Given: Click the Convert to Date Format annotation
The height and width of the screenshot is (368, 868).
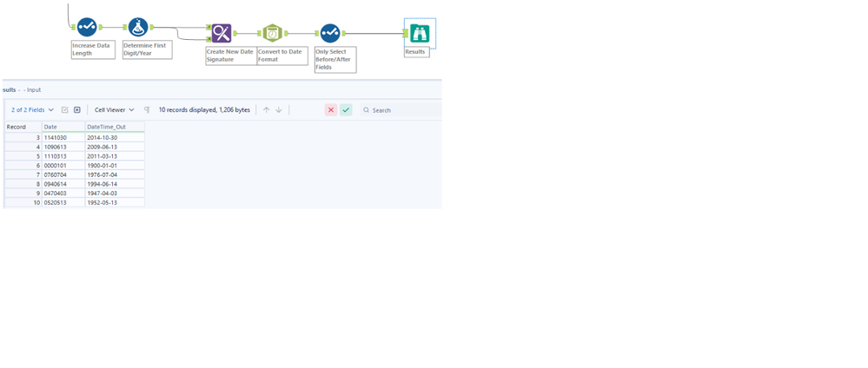Looking at the screenshot, I should click(282, 56).
